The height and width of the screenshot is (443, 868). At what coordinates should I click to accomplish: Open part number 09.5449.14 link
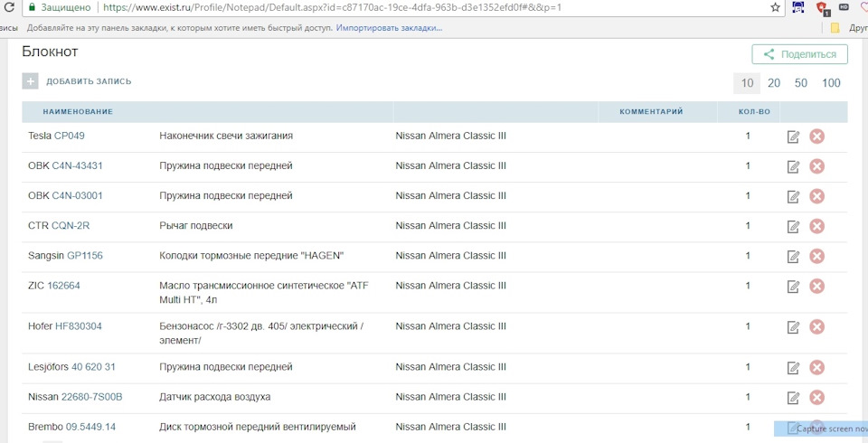point(90,427)
